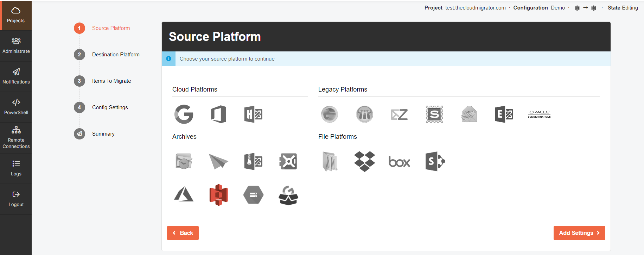Pick the IMAP envelope legacy platform icon
Image resolution: width=644 pixels, height=255 pixels.
coord(469,114)
